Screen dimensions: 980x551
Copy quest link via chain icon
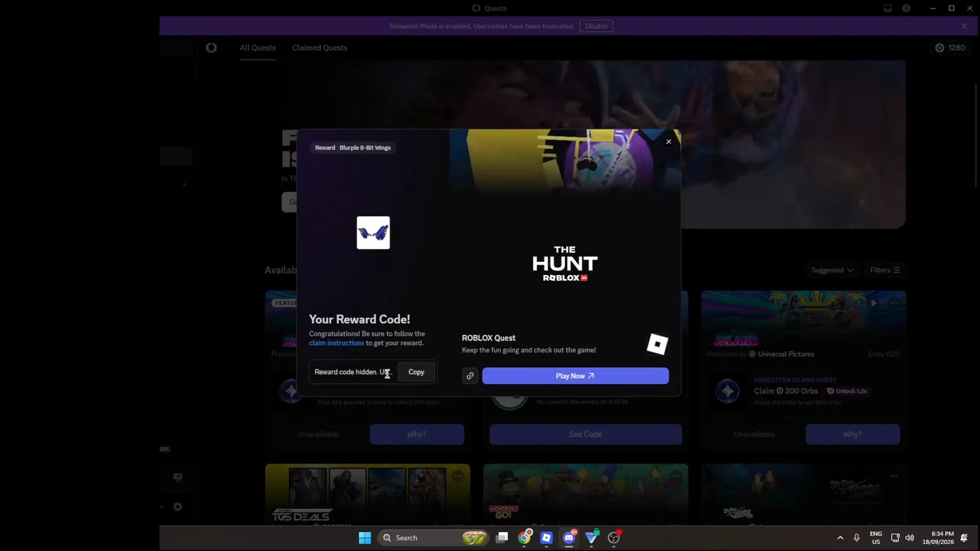point(470,376)
